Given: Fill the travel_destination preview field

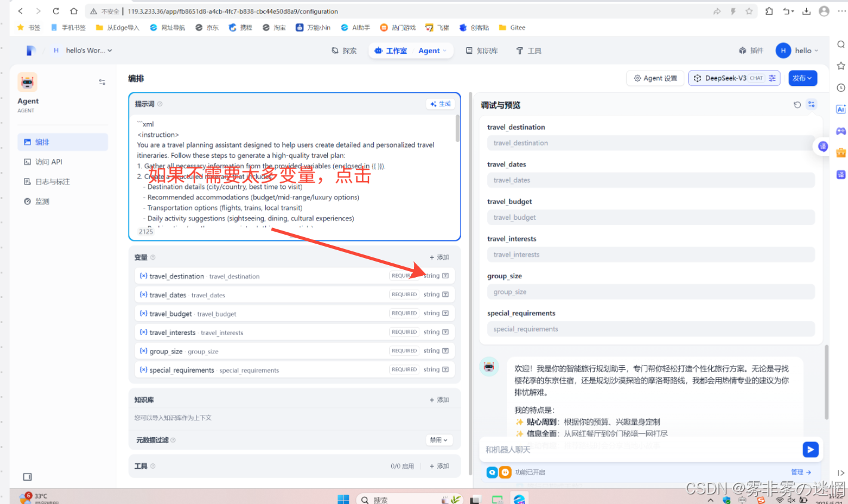Looking at the screenshot, I should [x=651, y=143].
